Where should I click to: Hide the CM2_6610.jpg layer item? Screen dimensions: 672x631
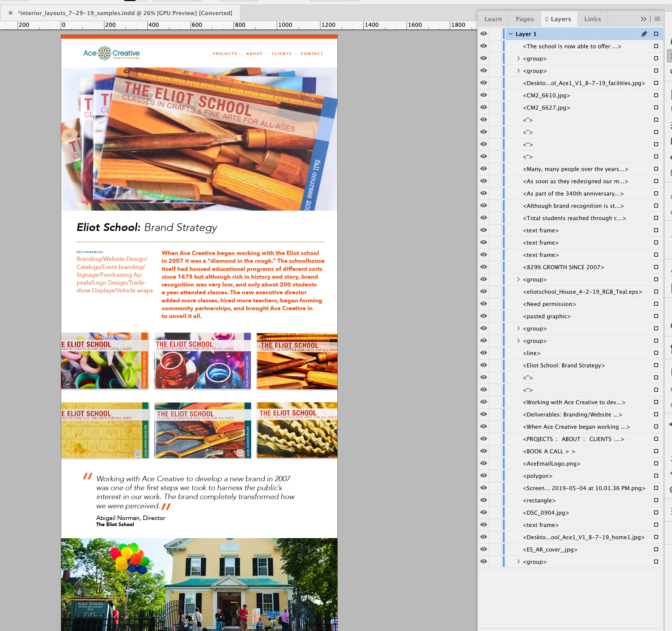[x=484, y=95]
